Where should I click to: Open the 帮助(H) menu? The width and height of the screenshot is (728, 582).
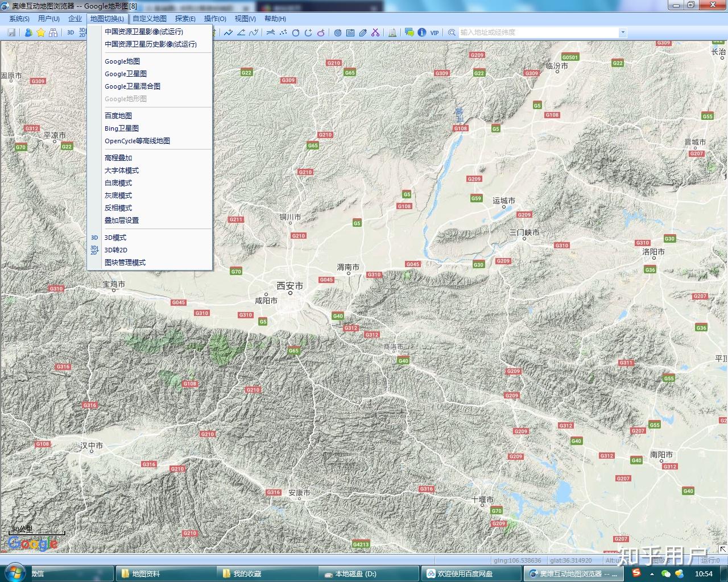pyautogui.click(x=275, y=19)
